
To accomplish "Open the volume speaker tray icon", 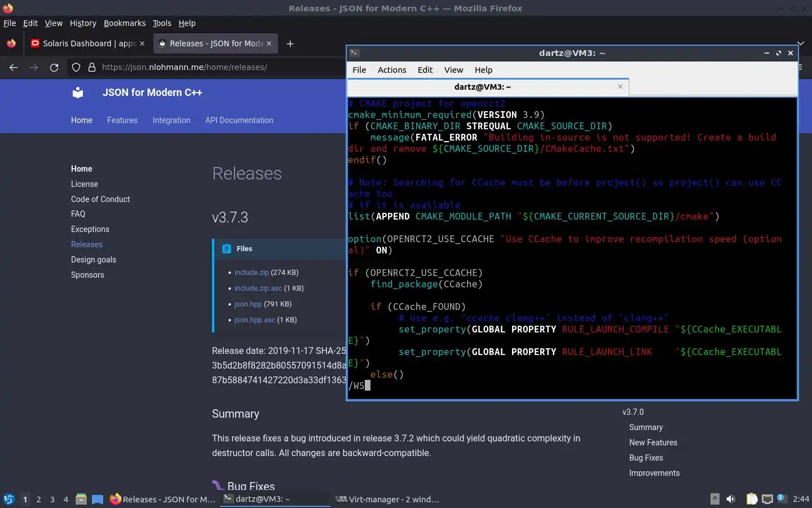I will pyautogui.click(x=731, y=499).
